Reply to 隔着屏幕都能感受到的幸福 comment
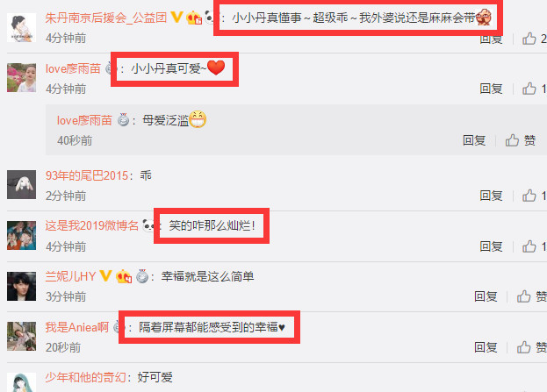This screenshot has width=547, height=392. [486, 347]
